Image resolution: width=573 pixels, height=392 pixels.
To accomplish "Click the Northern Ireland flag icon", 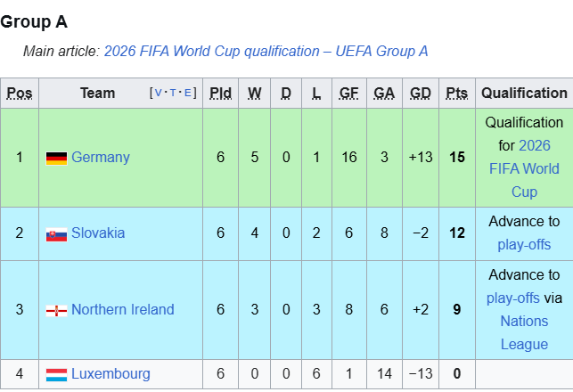I will point(56,311).
